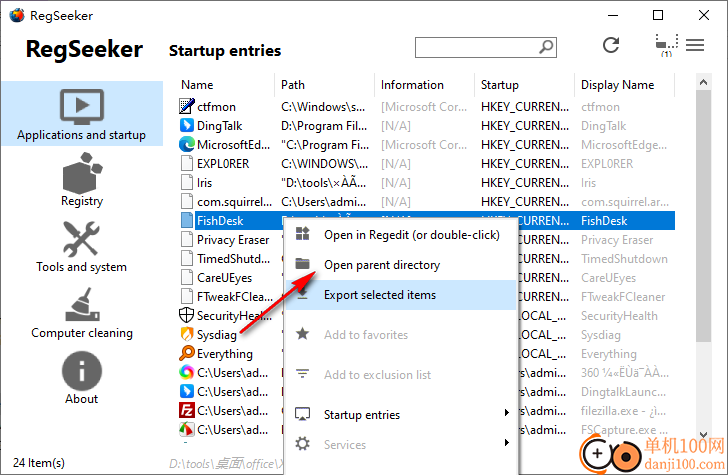Select Add to exclusion list entry
This screenshot has width=728, height=475.
pos(401,375)
